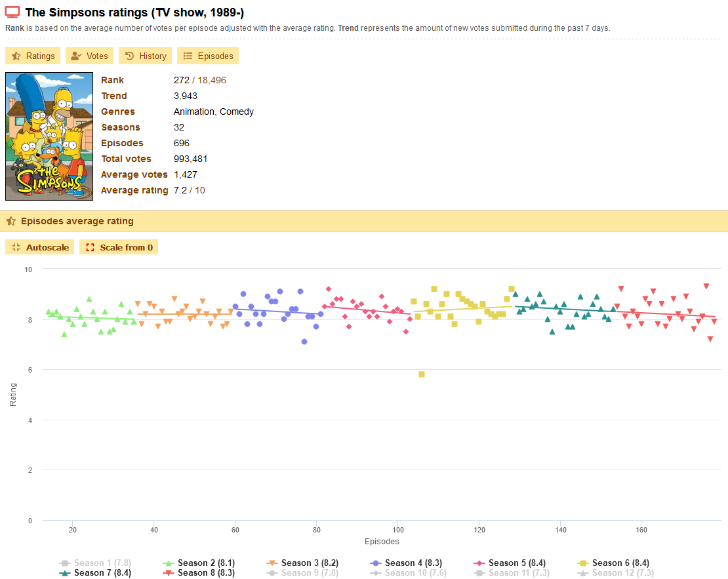Image resolution: width=728 pixels, height=579 pixels.
Task: Click the star icon on Ratings tab
Action: 16,56
